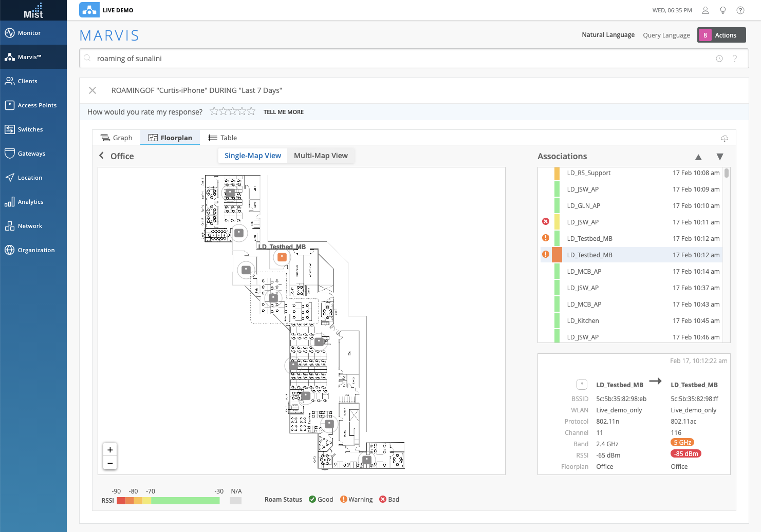761x532 pixels.
Task: Go to the previous association with the up arrow
Action: [698, 157]
